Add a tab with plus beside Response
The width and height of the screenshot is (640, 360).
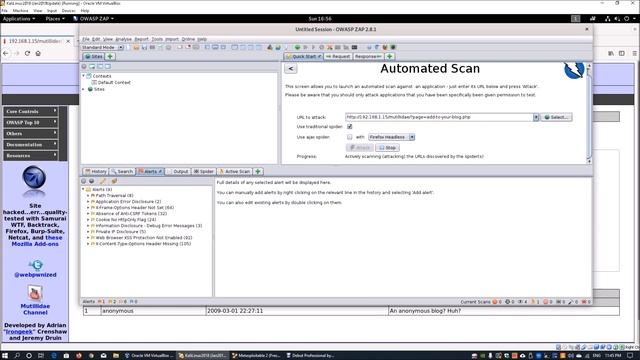[x=389, y=56]
